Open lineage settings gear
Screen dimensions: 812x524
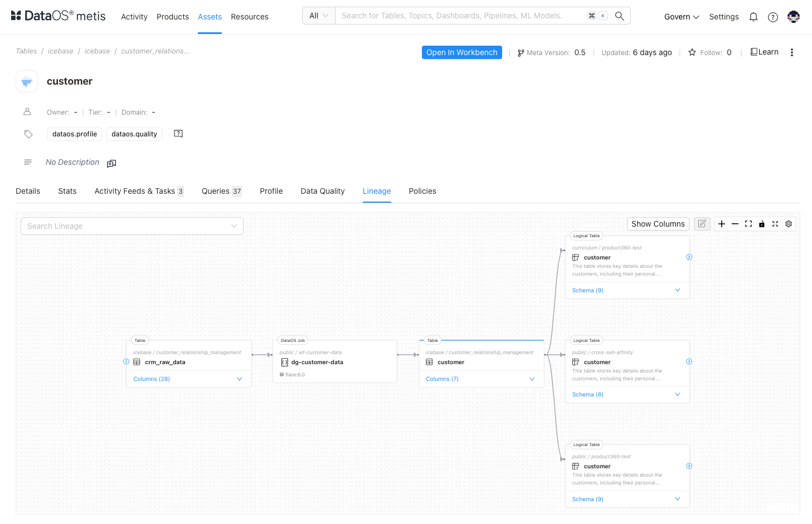coord(789,224)
